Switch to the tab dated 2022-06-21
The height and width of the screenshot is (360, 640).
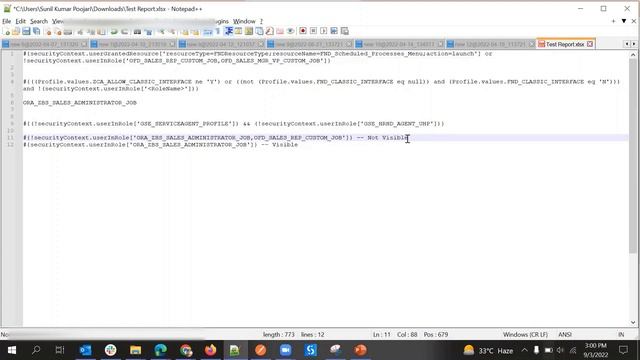(x=310, y=44)
